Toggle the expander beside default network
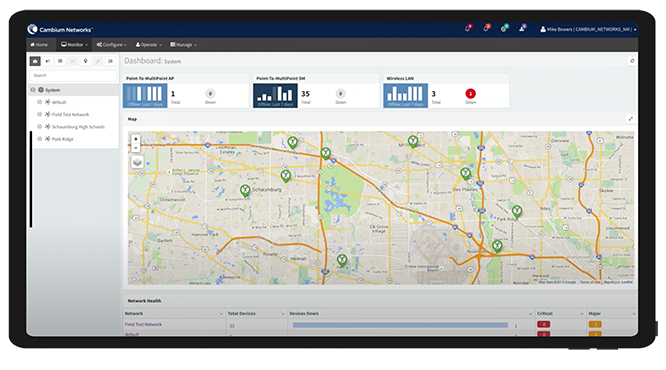This screenshot has height=370, width=666. tap(40, 102)
